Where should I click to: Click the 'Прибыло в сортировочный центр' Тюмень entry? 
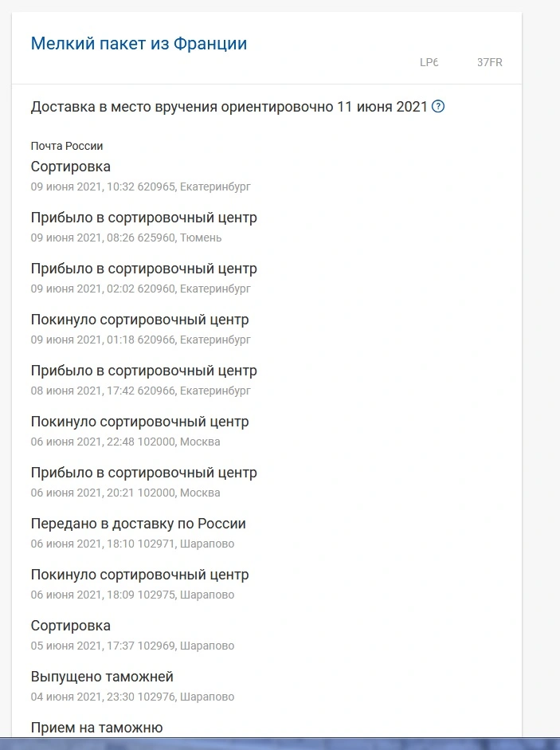(144, 218)
